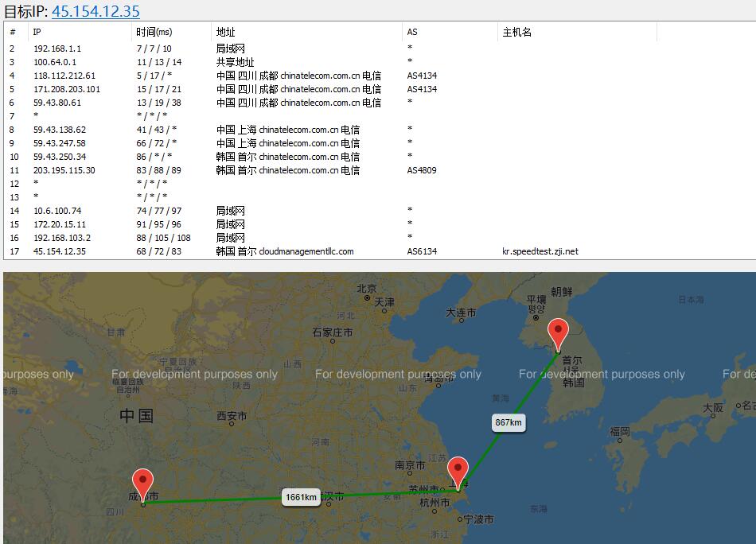This screenshot has width=756, height=544.
Task: Sort by the 地址 column header
Action: click(226, 33)
